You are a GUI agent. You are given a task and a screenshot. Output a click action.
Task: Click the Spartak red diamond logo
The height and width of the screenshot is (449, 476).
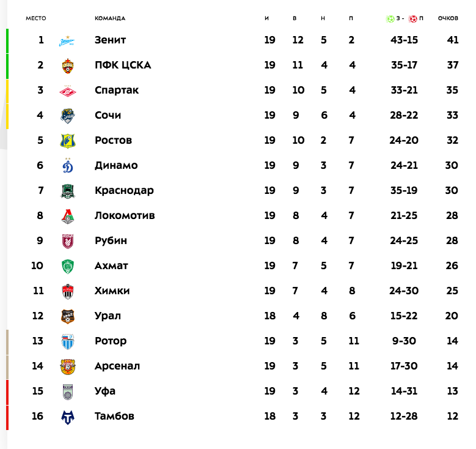pos(68,91)
